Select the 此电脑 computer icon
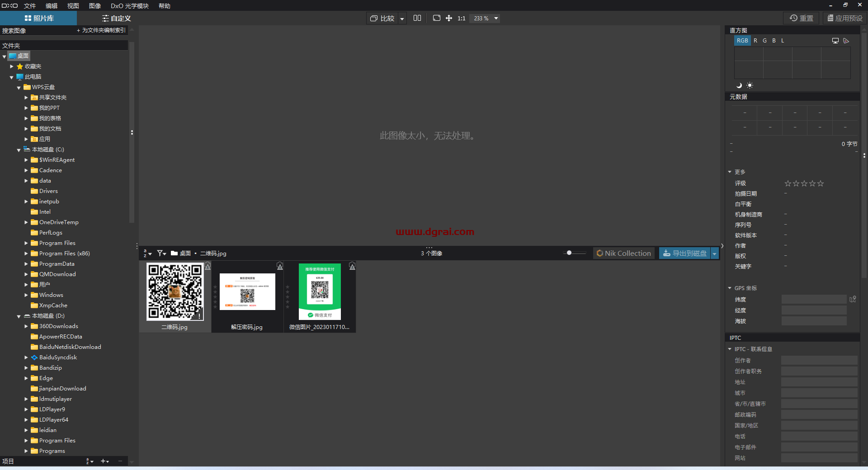Screen dimensions: 868x470 click(x=20, y=77)
